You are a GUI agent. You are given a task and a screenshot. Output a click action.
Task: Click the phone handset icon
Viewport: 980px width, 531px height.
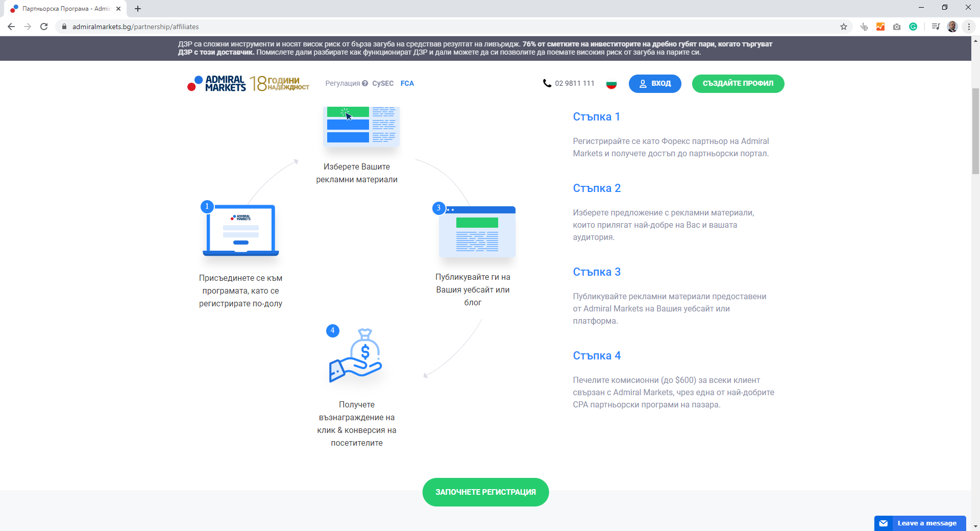point(547,83)
